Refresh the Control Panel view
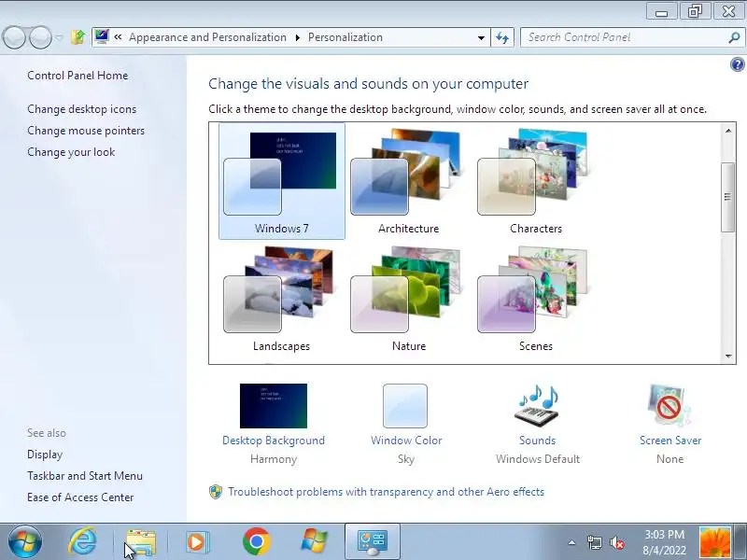The image size is (747, 560). pos(502,37)
